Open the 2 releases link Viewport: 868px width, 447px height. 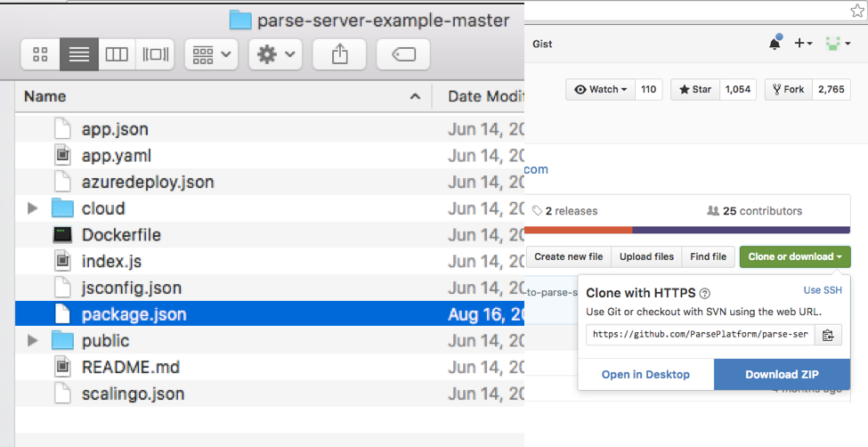point(565,211)
